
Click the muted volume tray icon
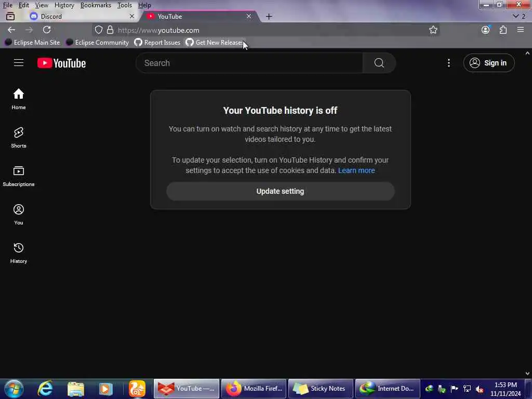pos(480,389)
